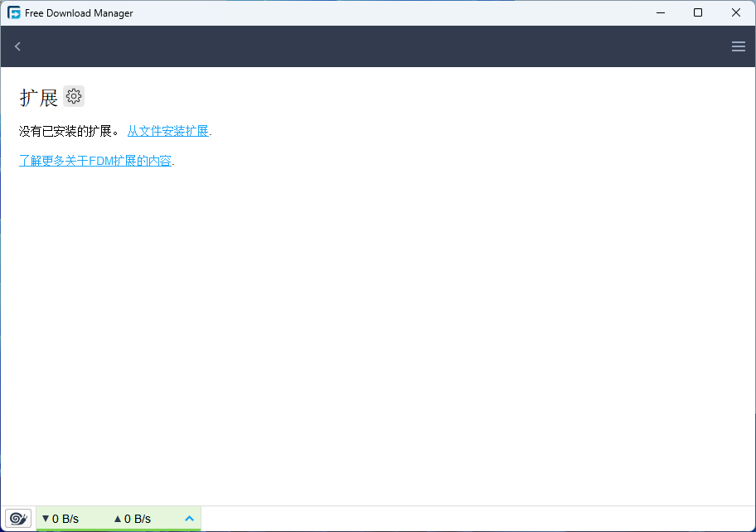Select the upload speed 0 B/s value
Image resolution: width=756 pixels, height=532 pixels.
pos(138,519)
